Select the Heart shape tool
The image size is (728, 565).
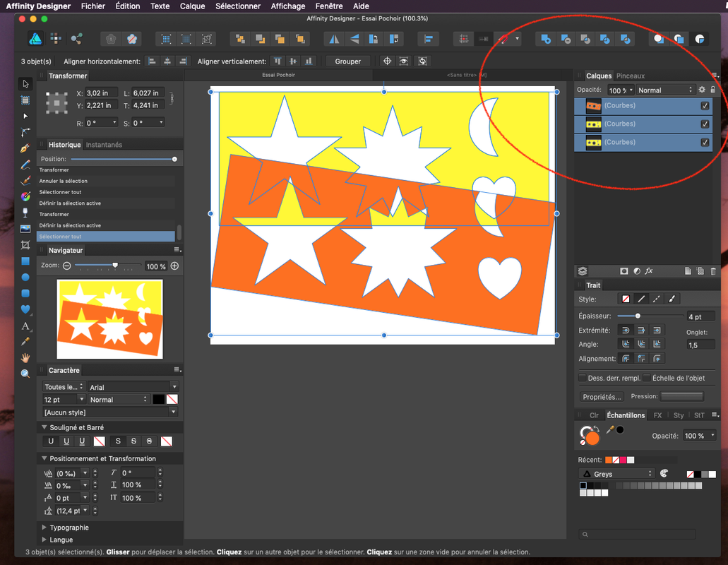pos(25,309)
